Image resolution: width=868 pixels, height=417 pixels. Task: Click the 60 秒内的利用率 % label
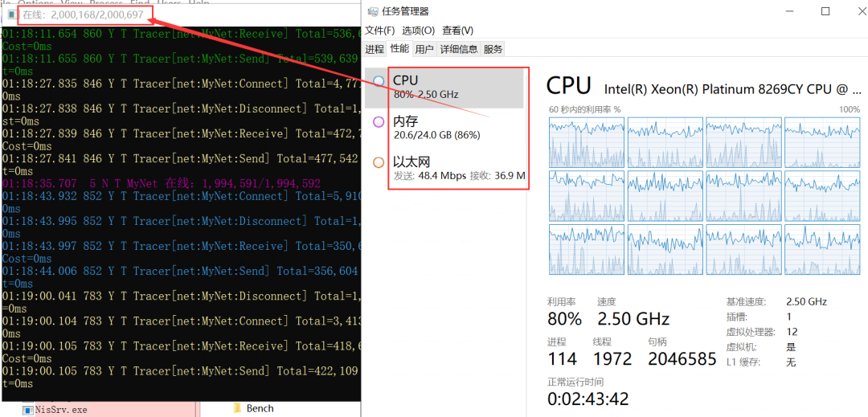click(x=584, y=109)
